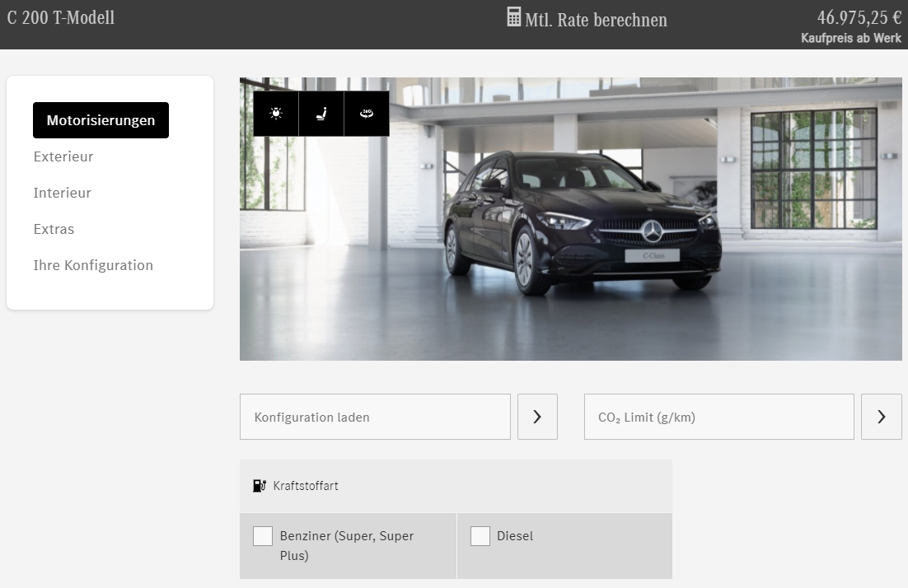Submit Konfiguration laden with the arrow button

click(537, 417)
